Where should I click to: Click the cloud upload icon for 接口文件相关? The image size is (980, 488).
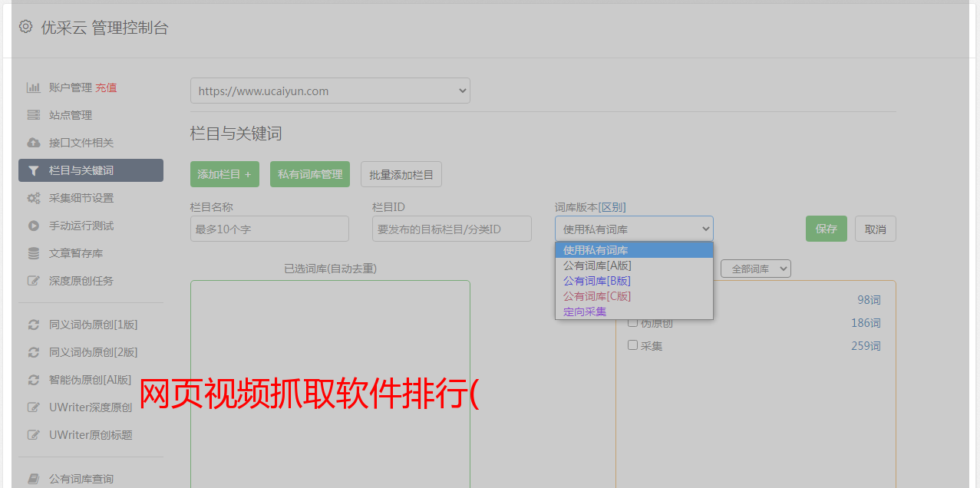point(34,143)
